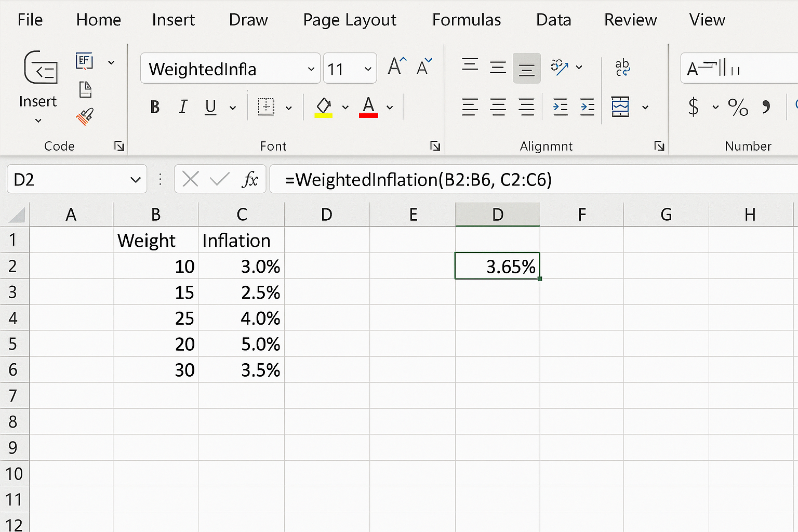The image size is (798, 532).
Task: Open the File menu
Action: (x=30, y=20)
